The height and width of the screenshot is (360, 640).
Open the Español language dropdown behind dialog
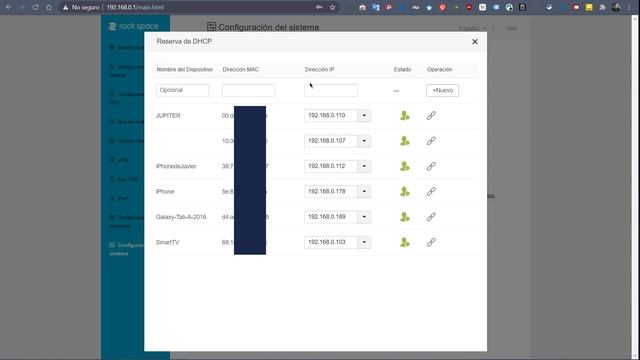(472, 28)
